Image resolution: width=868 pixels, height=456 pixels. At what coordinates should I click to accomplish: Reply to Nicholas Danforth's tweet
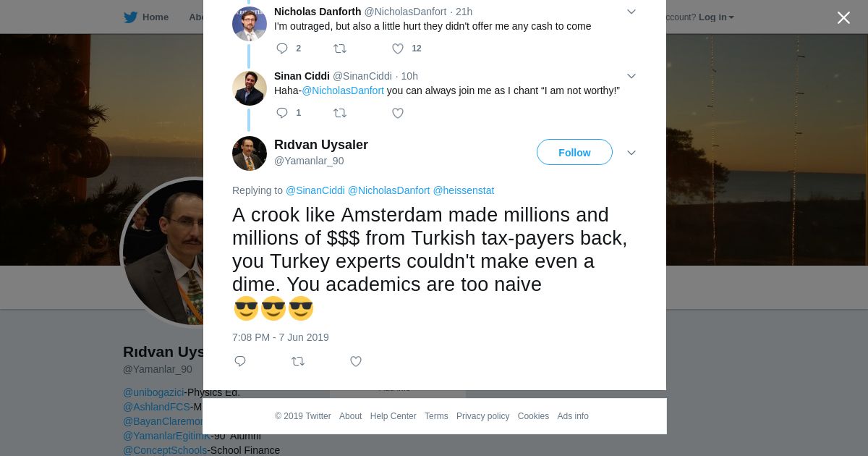282,48
